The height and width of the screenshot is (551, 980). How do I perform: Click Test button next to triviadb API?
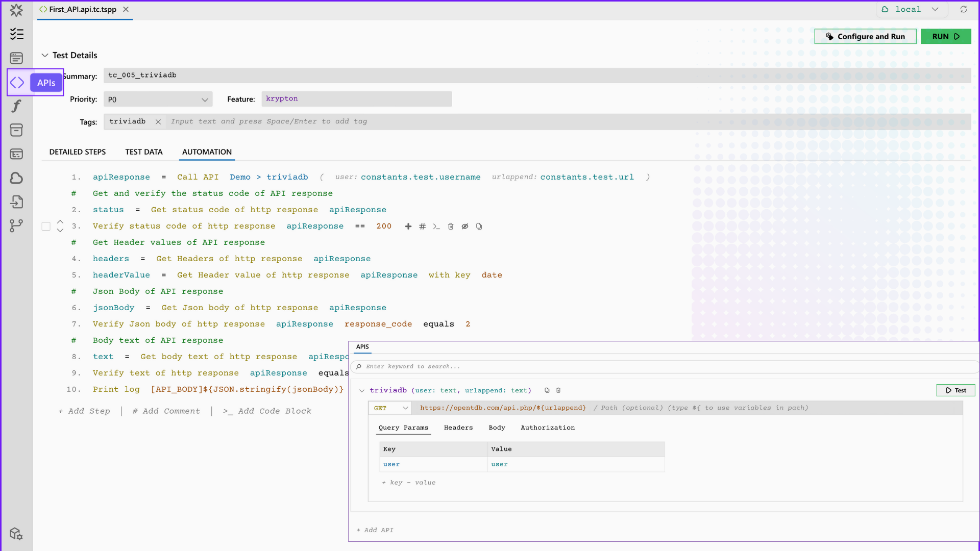tap(956, 390)
